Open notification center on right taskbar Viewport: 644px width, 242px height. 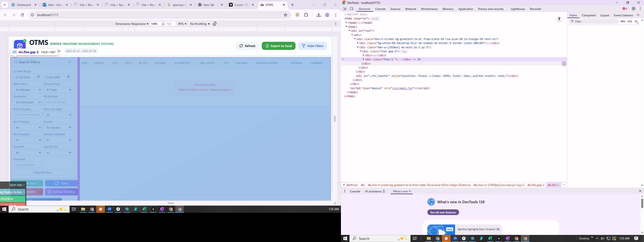(636, 238)
